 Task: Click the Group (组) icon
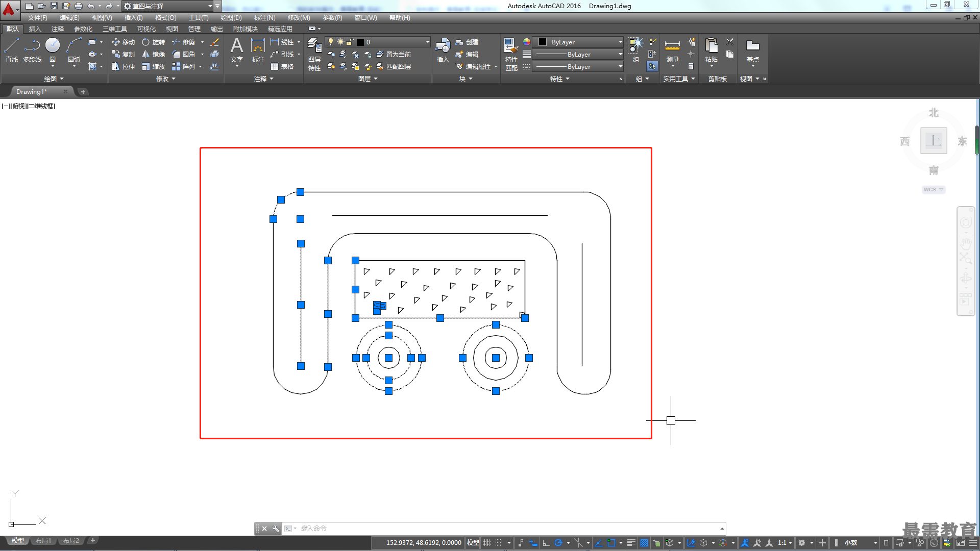(x=635, y=50)
